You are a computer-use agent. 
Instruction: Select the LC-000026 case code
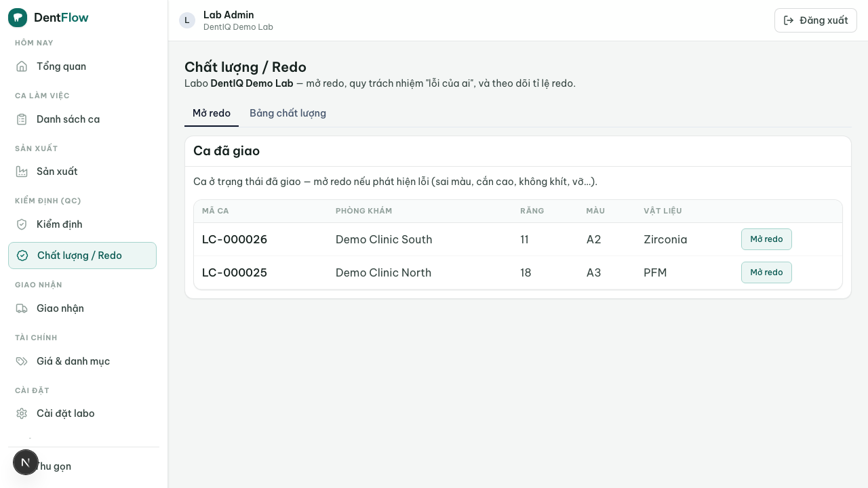pyautogui.click(x=235, y=239)
